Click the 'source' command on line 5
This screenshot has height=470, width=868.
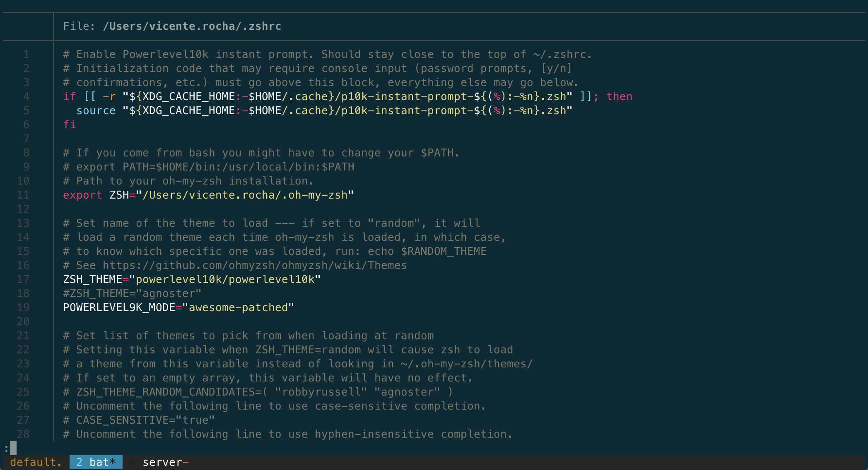[96, 110]
